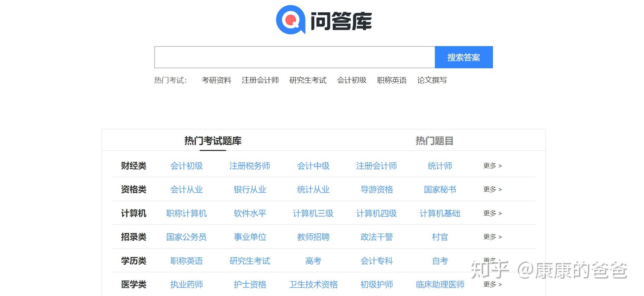Image resolution: width=644 pixels, height=296 pixels.
Task: Open 注册会计师 in 财经类 row
Action: point(377,166)
